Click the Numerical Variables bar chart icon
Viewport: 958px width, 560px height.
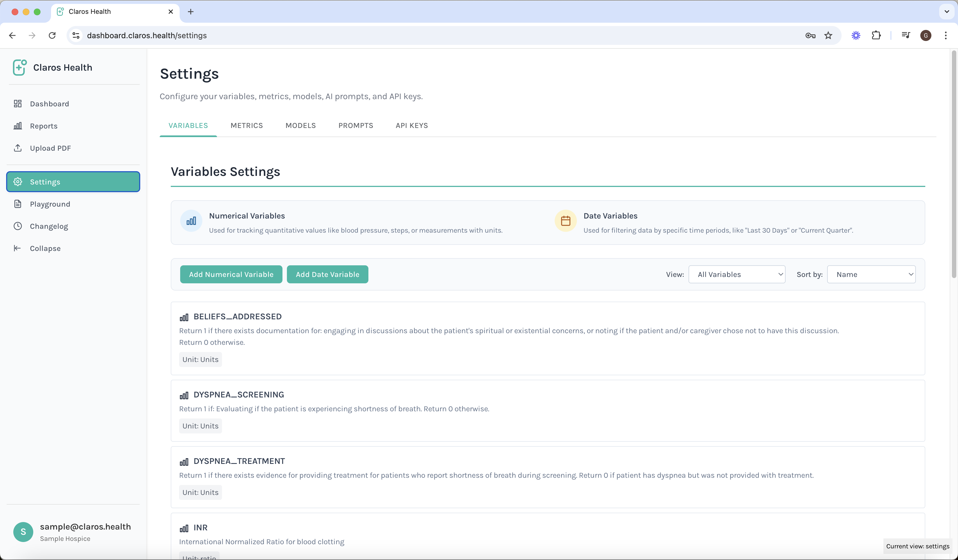click(x=191, y=221)
